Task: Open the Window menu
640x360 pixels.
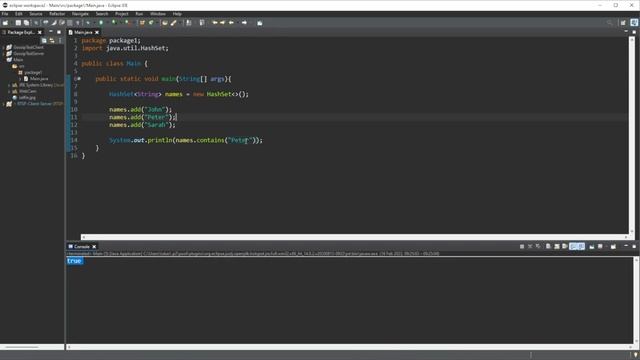Action: pos(158,14)
